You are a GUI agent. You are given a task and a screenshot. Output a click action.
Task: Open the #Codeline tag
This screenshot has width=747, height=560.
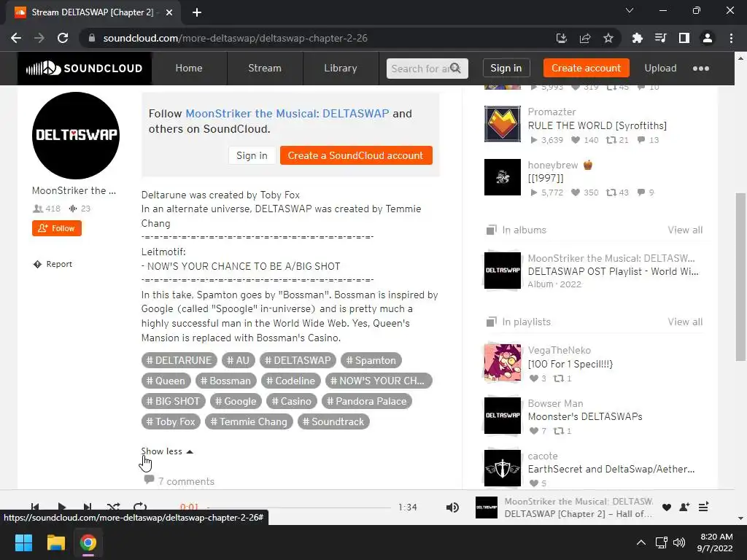[290, 381]
